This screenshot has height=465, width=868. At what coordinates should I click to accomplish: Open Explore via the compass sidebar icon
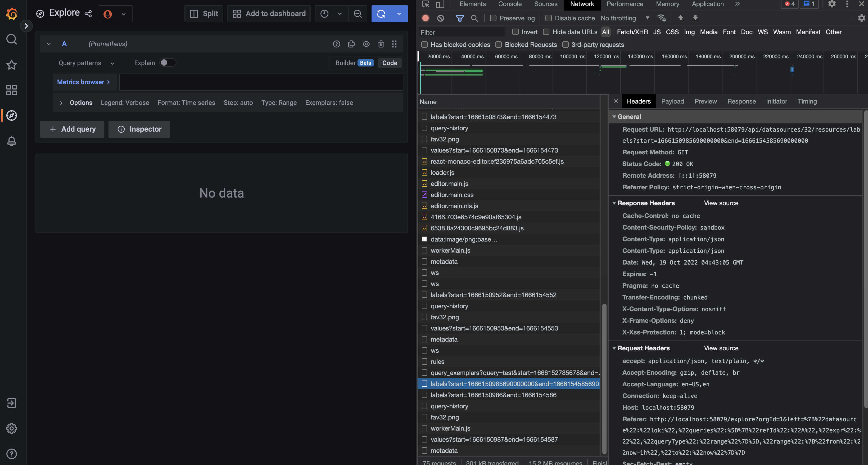pyautogui.click(x=11, y=115)
